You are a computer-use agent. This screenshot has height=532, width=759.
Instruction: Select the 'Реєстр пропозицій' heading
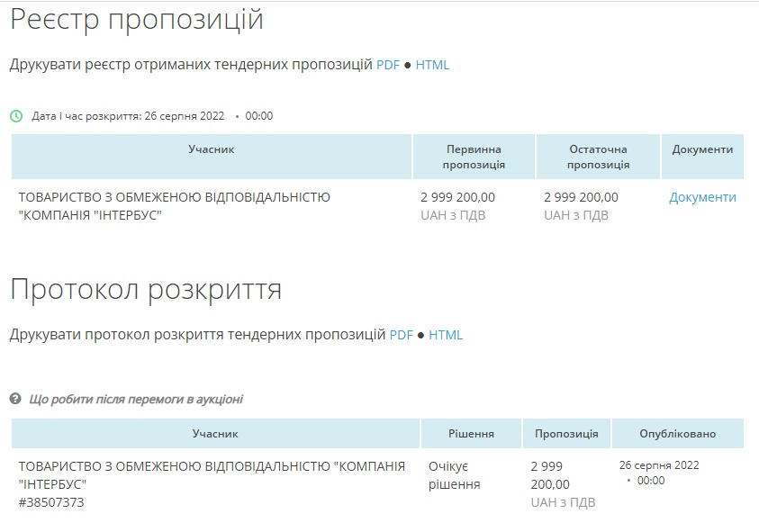click(137, 20)
